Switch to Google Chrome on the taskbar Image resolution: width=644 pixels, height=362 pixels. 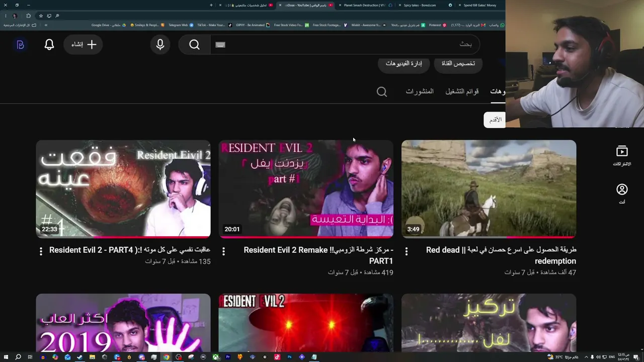pos(166,357)
